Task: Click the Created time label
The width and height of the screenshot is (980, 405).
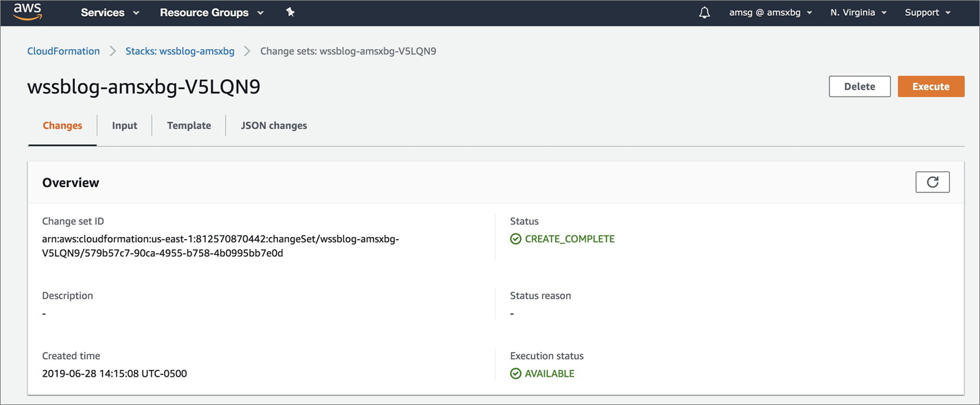Action: click(71, 356)
